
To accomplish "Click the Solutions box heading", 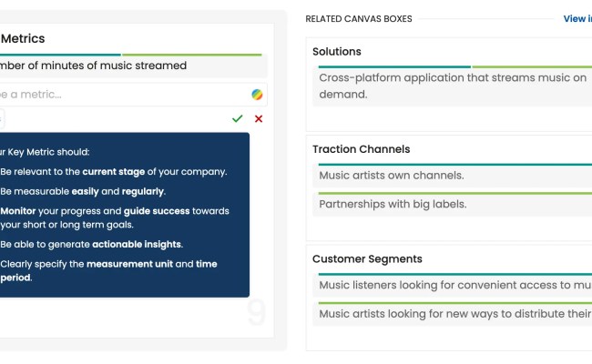I will tap(337, 52).
